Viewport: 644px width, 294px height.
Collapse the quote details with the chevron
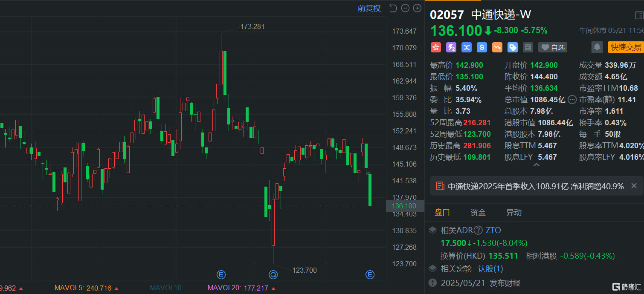click(x=536, y=165)
